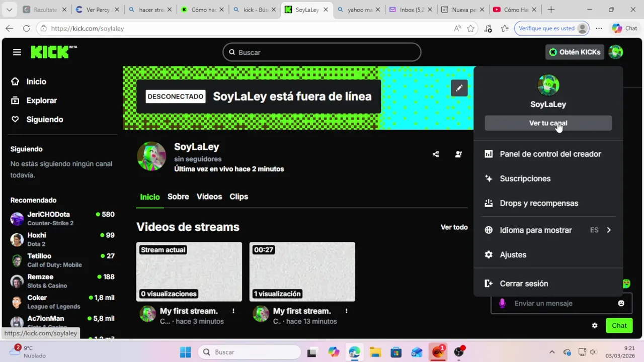Viewport: 644px width, 362px height.
Task: Open the Windows Start menu
Action: (186, 352)
